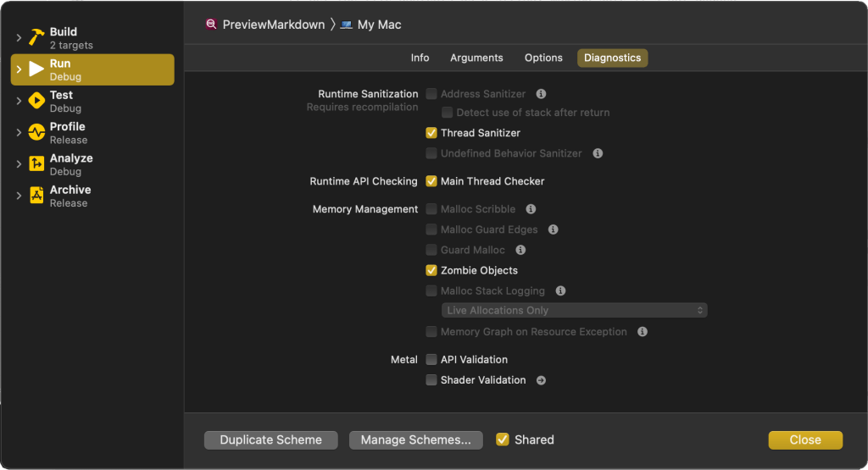The width and height of the screenshot is (868, 470).
Task: Switch to the Options tab
Action: (x=543, y=58)
